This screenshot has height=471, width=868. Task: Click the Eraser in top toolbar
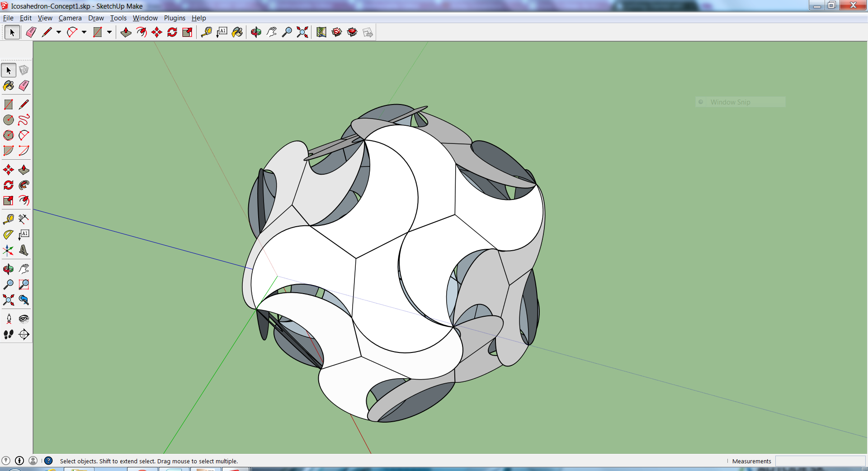[31, 32]
